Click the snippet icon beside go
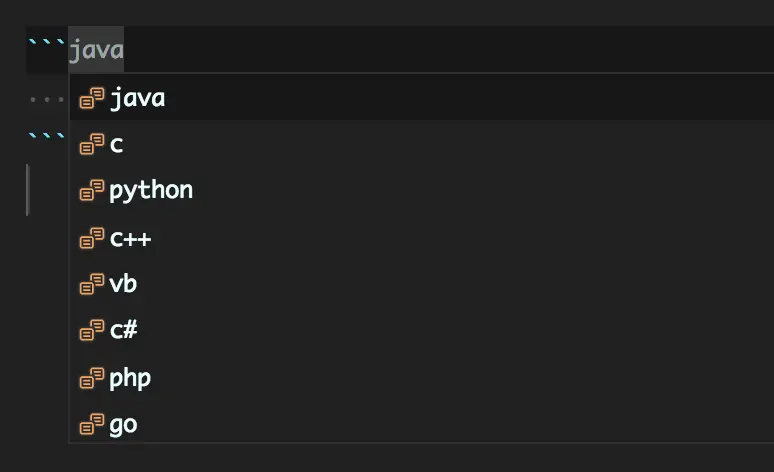This screenshot has width=774, height=472. (x=92, y=424)
